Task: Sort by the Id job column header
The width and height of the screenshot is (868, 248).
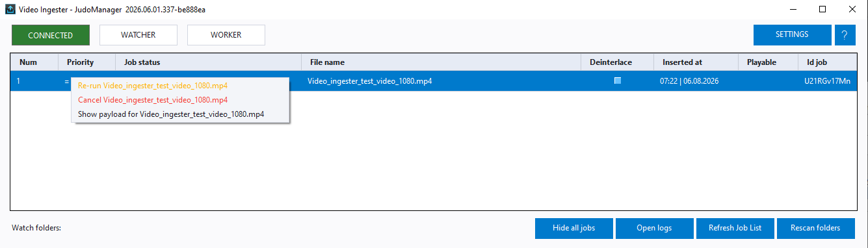Action: coord(827,62)
